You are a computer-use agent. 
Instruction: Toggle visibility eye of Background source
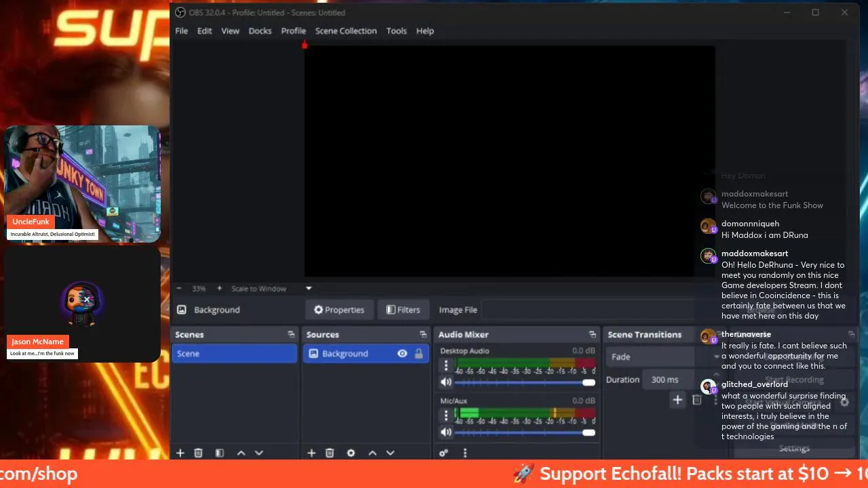click(402, 353)
